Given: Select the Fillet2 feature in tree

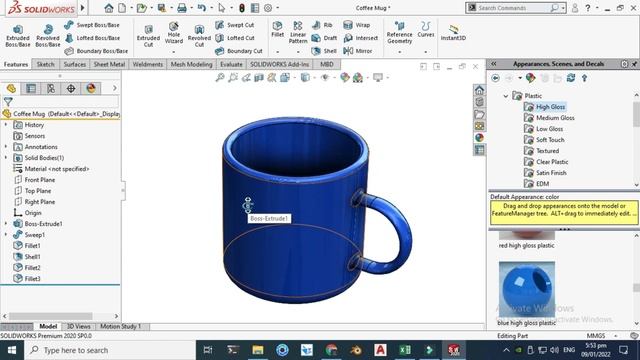Looking at the screenshot, I should click(x=27, y=268).
